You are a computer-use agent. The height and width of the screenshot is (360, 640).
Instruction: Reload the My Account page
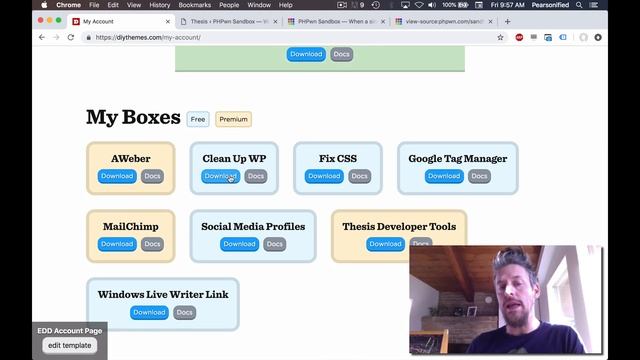pos(71,37)
